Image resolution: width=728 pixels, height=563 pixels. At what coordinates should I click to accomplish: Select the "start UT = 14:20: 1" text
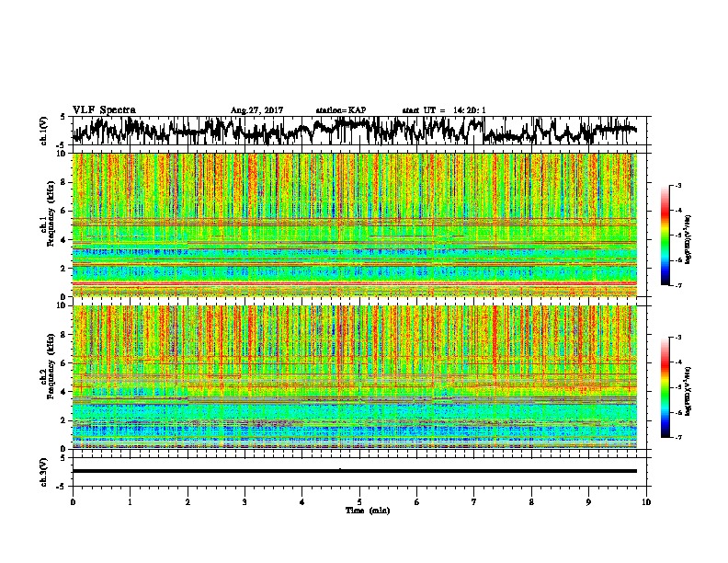tap(444, 110)
